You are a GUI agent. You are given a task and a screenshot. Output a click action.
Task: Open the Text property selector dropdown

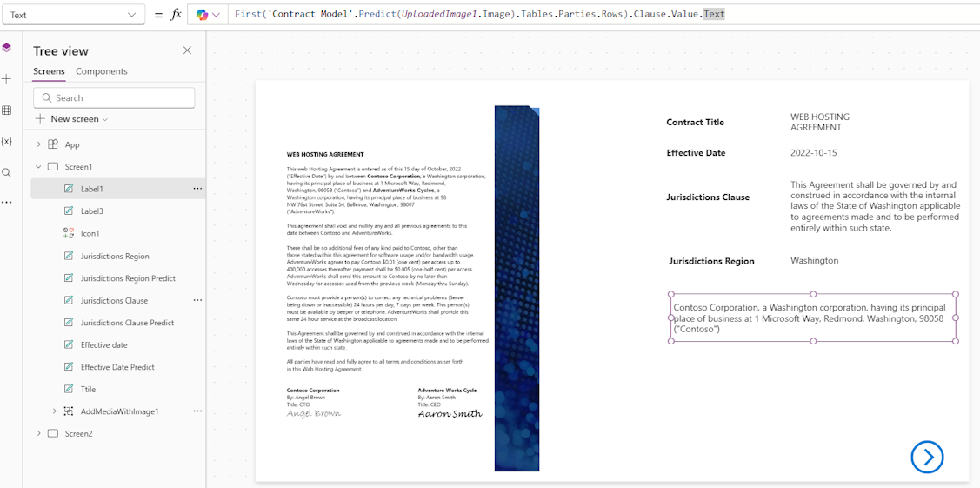pyautogui.click(x=72, y=15)
